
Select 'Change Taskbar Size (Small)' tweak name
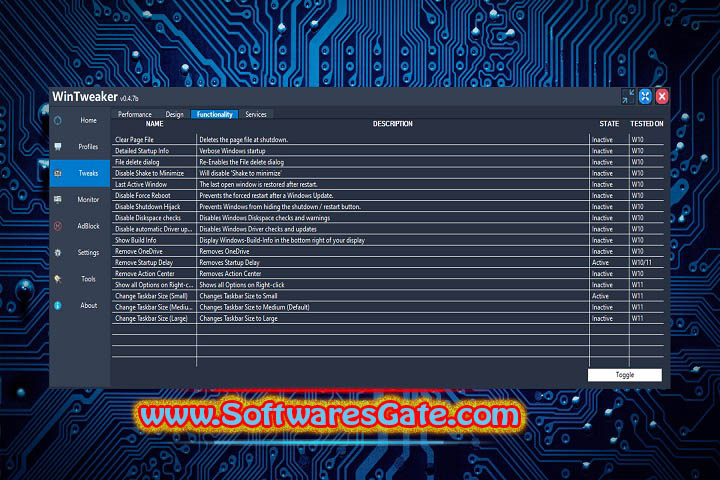(x=151, y=296)
